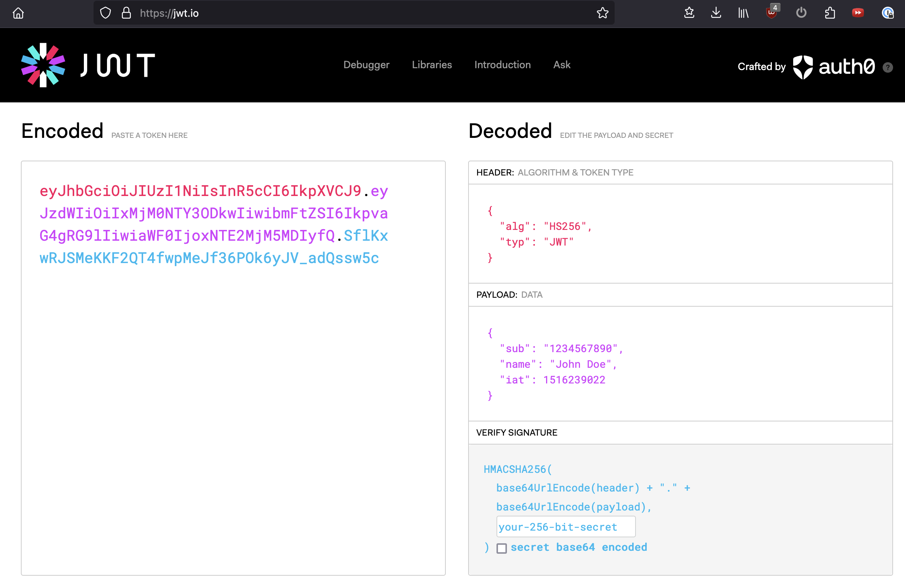The height and width of the screenshot is (588, 905).
Task: Click the JWT pinwheel logo
Action: coord(43,65)
